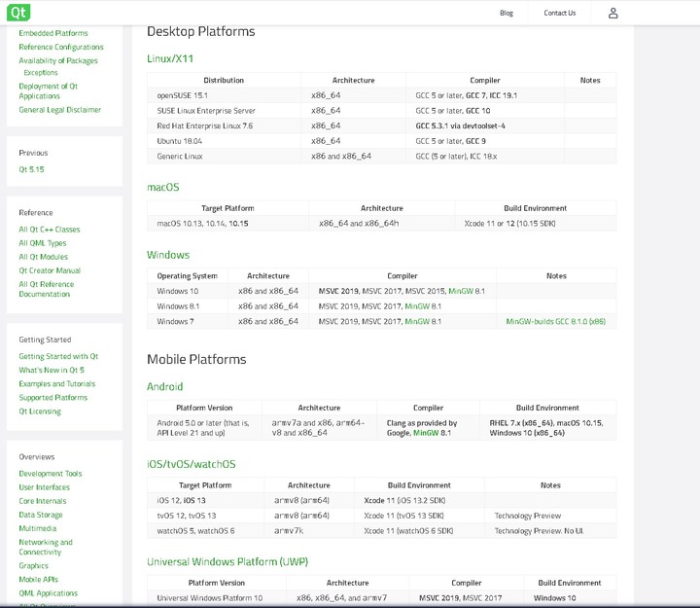Open All Qt Reference Documentation link
The height and width of the screenshot is (608, 700).
(x=47, y=289)
